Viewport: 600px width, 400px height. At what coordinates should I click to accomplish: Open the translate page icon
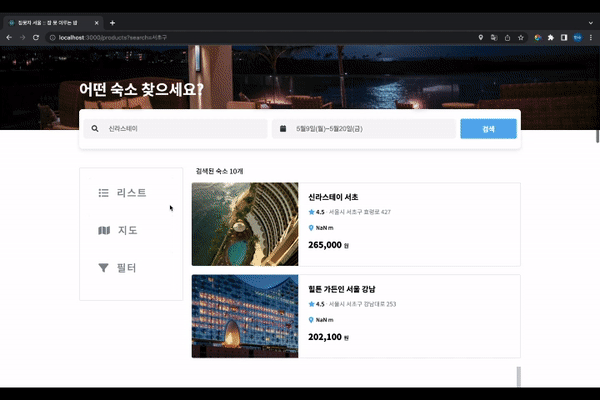(494, 38)
